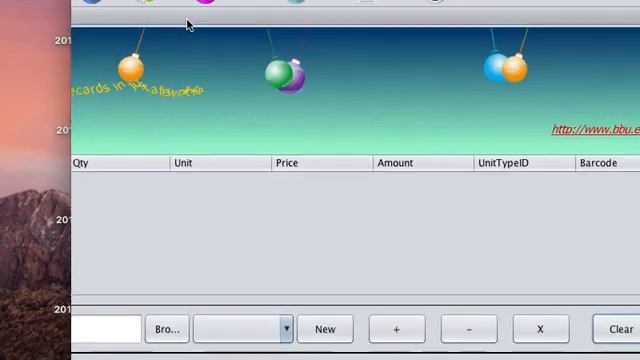Select the UnitTypeID column header
Screen dimensions: 640x360
[524, 163]
